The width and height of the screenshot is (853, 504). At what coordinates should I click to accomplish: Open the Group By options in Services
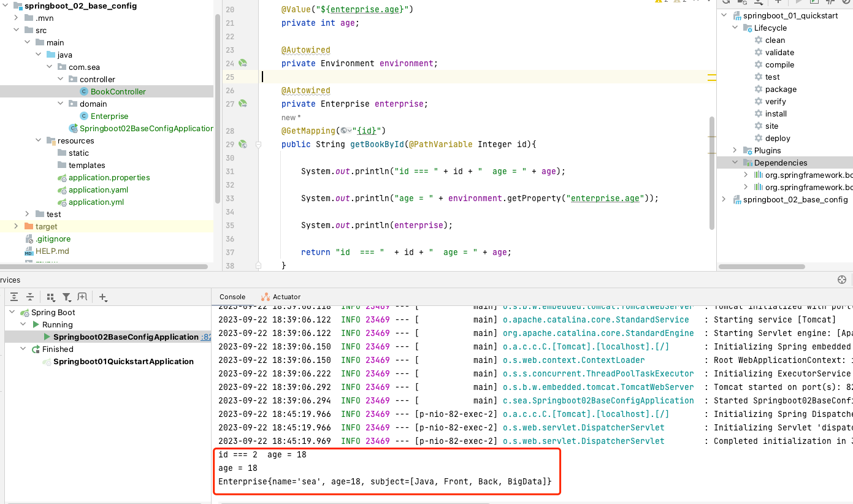click(51, 297)
